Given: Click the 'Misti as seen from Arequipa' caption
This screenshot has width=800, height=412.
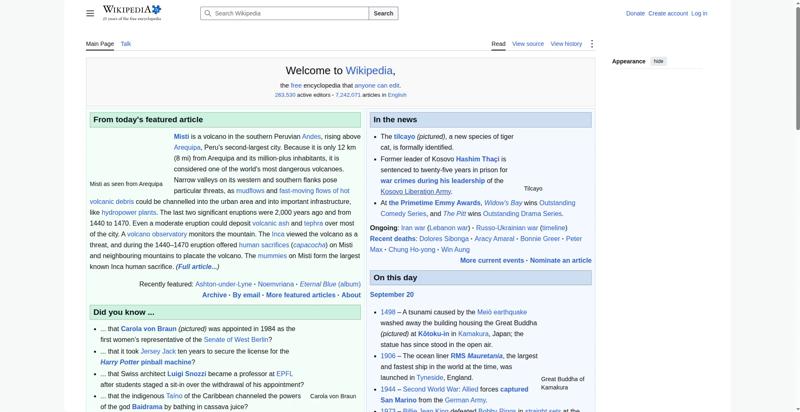Looking at the screenshot, I should [x=126, y=184].
